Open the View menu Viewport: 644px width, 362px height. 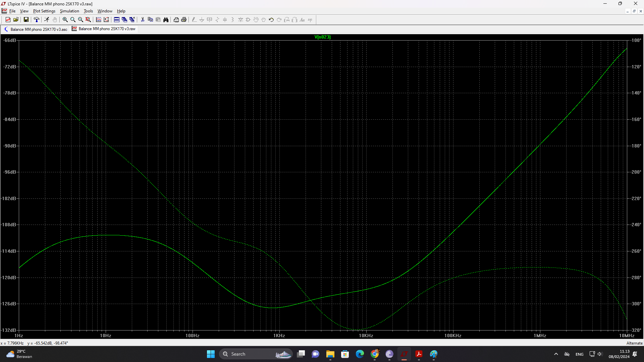(x=24, y=11)
